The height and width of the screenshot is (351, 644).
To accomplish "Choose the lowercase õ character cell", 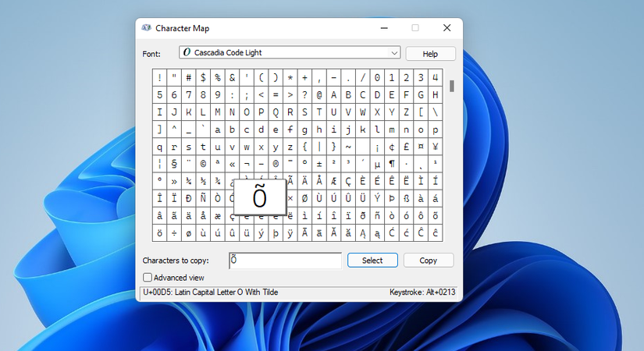I will click(x=436, y=215).
